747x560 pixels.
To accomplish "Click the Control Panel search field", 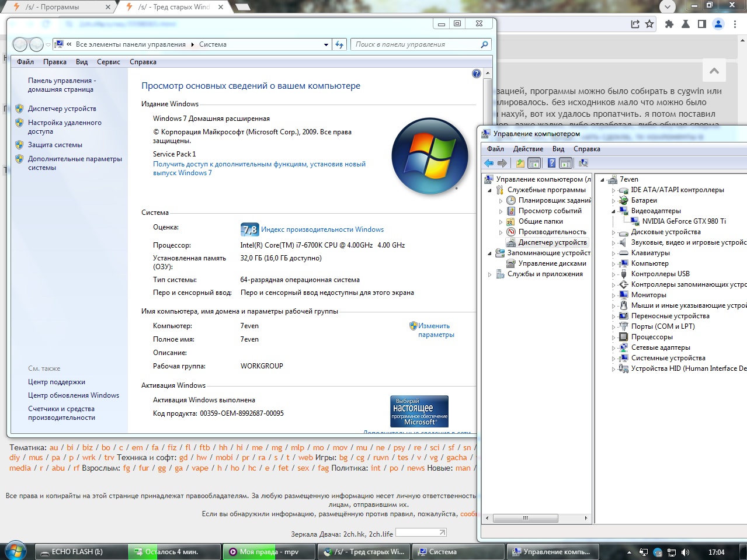I will pos(421,44).
